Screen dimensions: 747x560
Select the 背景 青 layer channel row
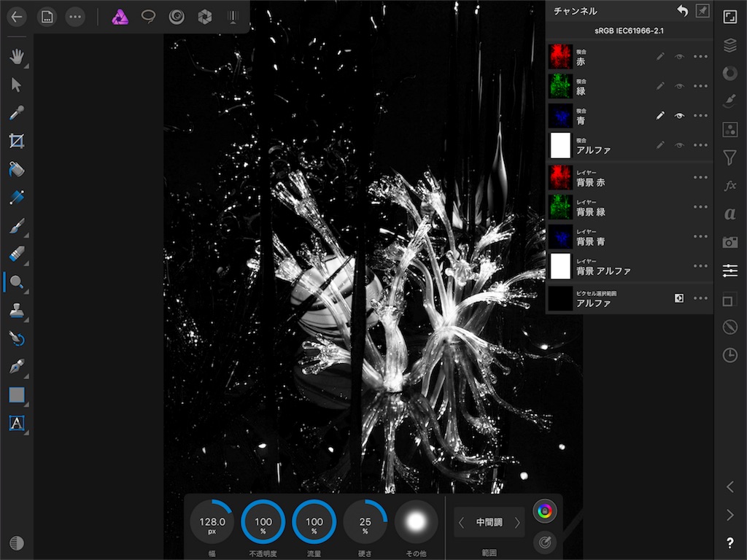pos(630,237)
